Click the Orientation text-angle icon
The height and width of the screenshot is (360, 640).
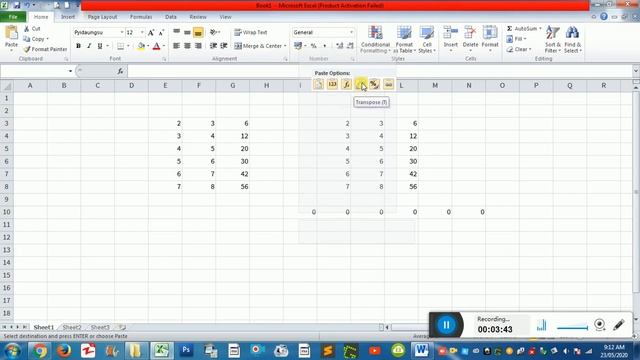[x=213, y=32]
